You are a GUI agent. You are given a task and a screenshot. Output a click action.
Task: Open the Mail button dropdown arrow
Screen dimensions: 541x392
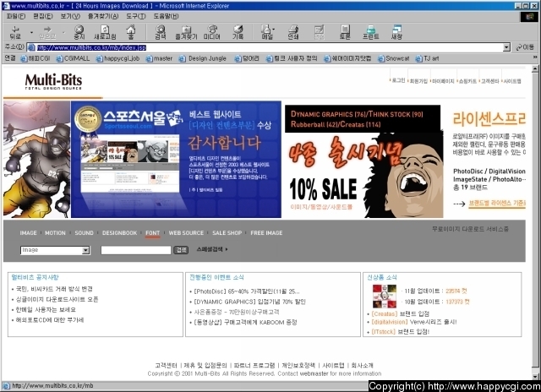point(274,30)
